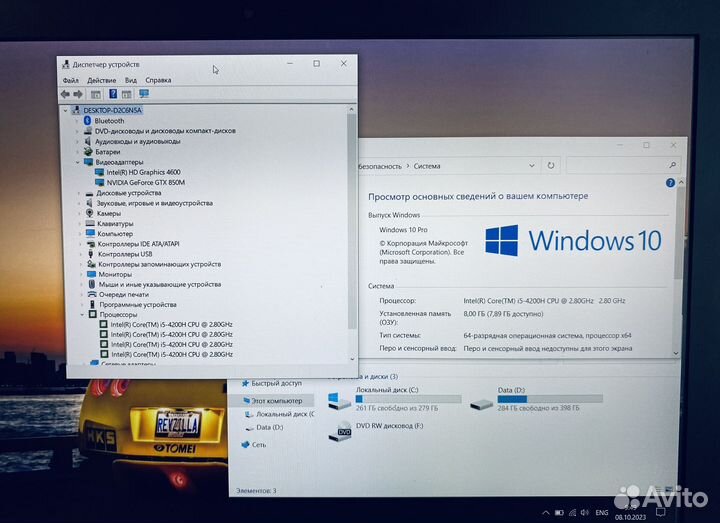Click the Data (D:) usage bar
Screen dimensions: 720x523
(x=550, y=399)
